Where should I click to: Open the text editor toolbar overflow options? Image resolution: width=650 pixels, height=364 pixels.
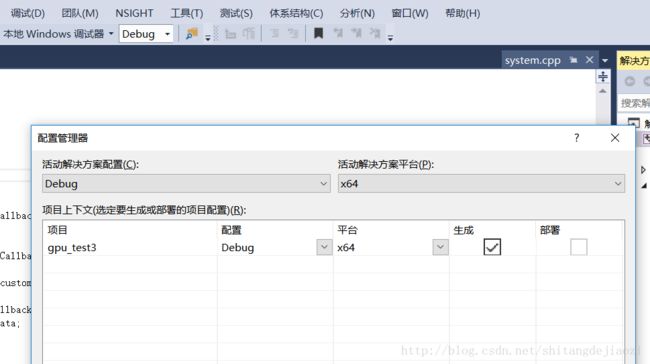click(x=390, y=38)
